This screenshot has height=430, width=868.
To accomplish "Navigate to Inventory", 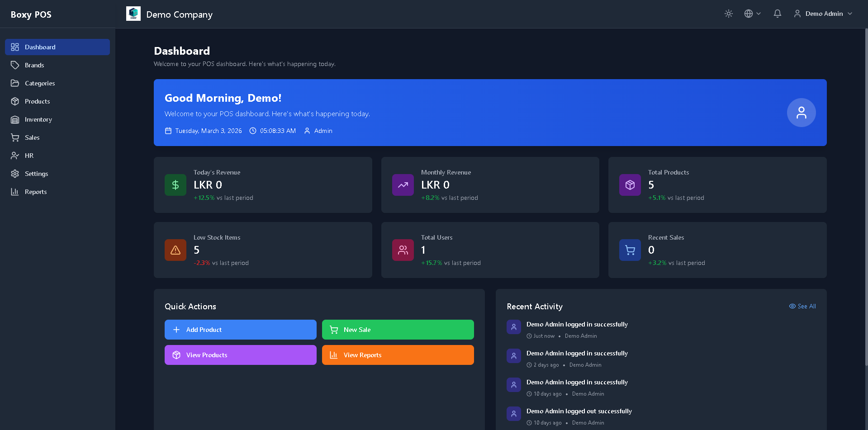I will click(57, 119).
